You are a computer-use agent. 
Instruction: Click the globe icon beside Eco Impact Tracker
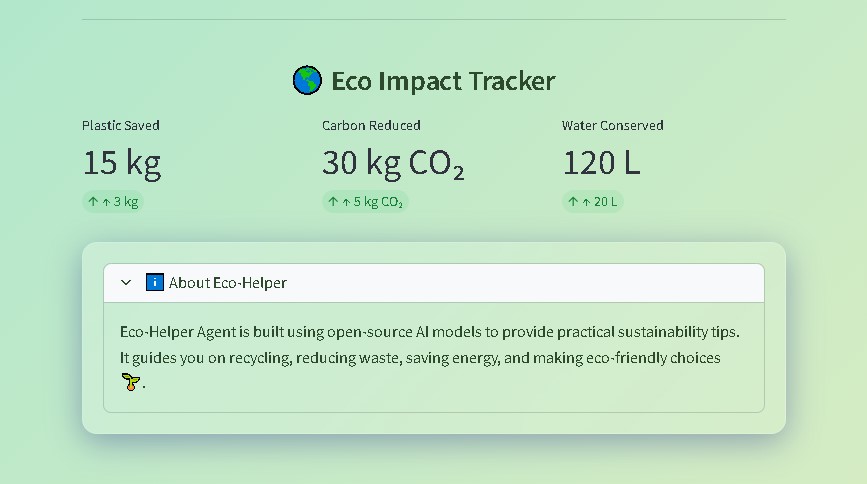click(307, 80)
